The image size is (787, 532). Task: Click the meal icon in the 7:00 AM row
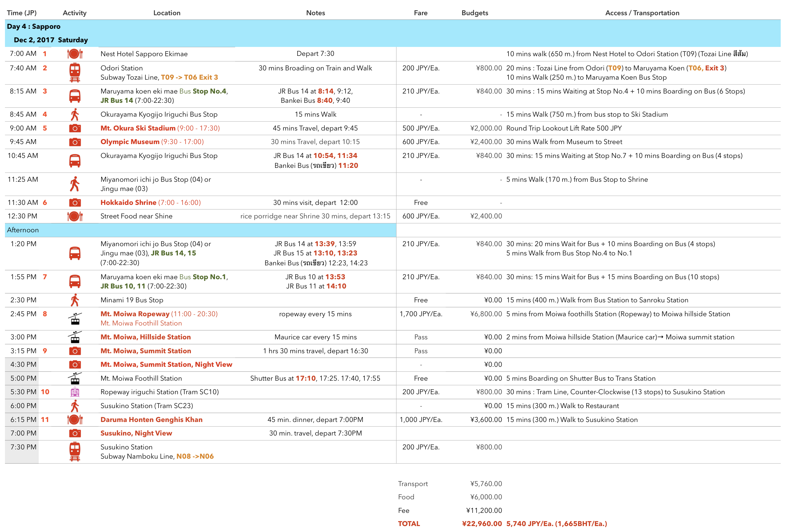click(75, 54)
